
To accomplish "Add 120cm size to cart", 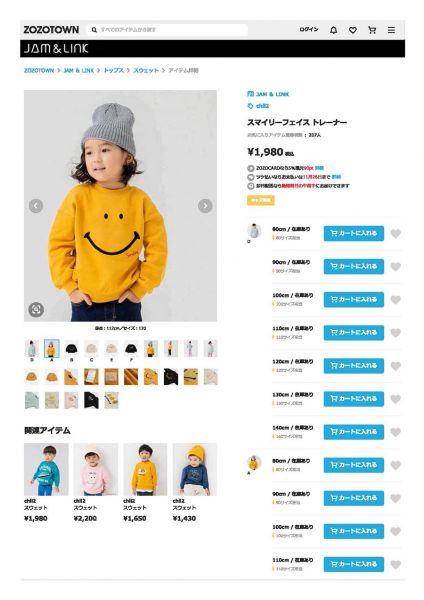I will click(354, 366).
